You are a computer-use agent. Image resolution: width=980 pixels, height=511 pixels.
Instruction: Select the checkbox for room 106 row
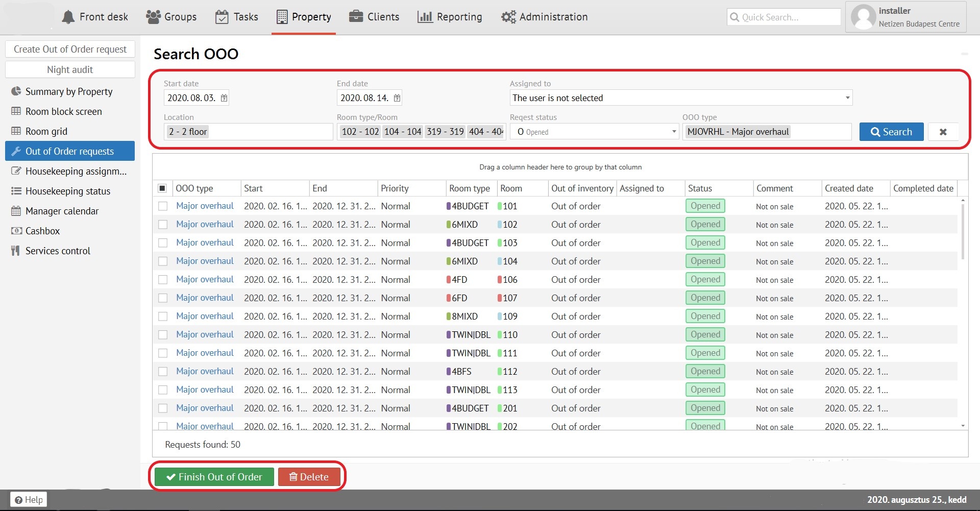tap(163, 280)
